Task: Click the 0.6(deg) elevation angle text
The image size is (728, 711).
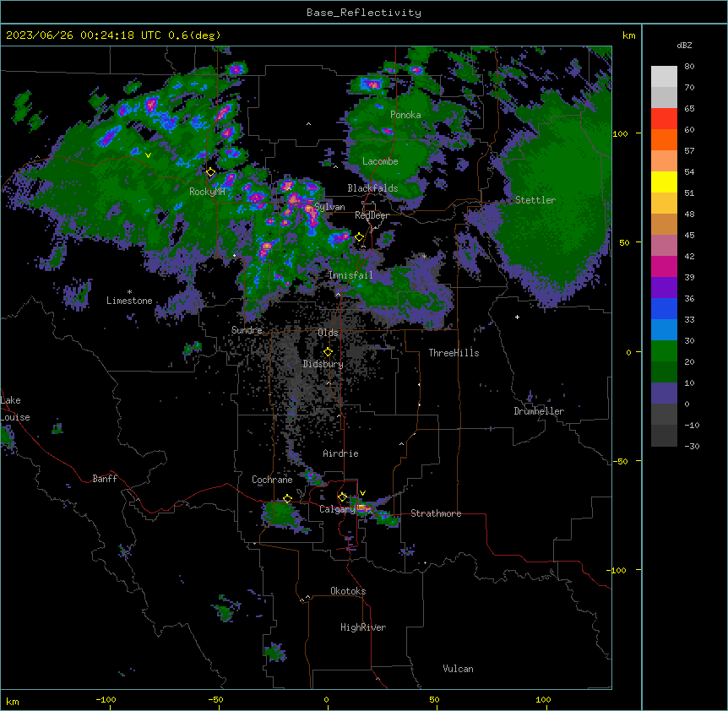Action: point(194,35)
